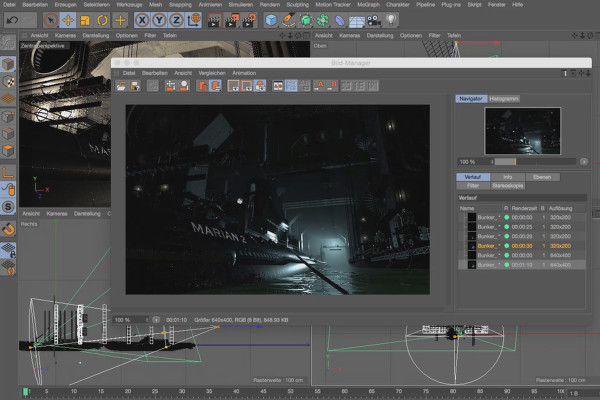Adjust Navigator zoom slider

pyautogui.click(x=535, y=162)
